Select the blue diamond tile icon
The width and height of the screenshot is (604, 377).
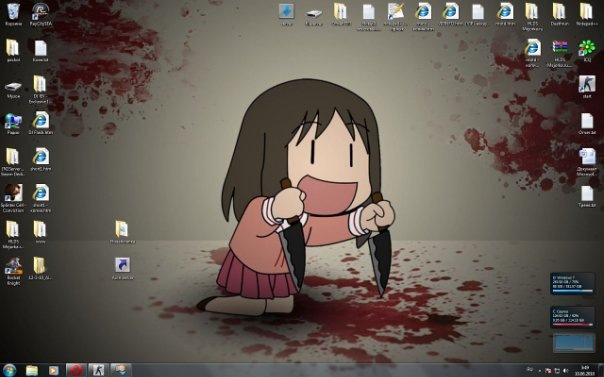286,14
